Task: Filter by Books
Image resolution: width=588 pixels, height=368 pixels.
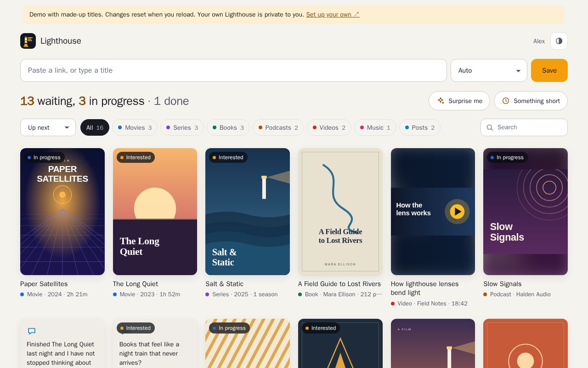Action: tap(228, 127)
